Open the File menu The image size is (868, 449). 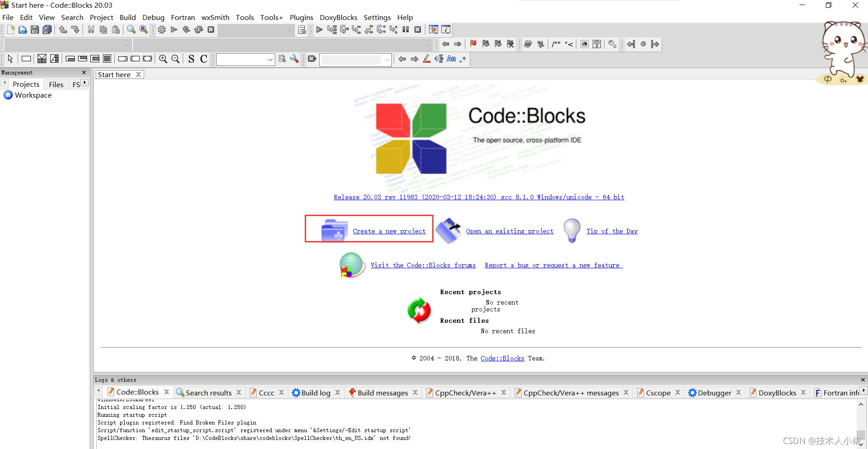pyautogui.click(x=8, y=17)
